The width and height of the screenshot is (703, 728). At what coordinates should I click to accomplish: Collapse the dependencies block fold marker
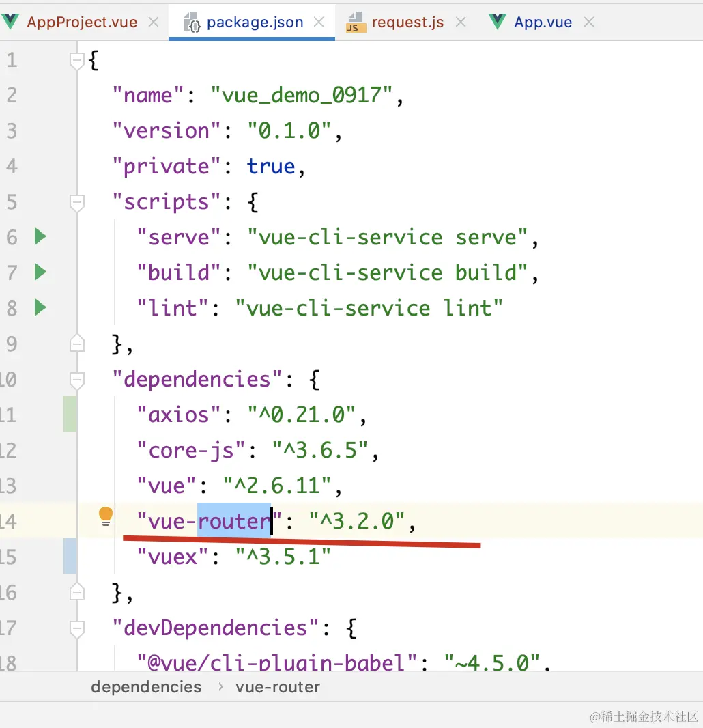[x=76, y=380]
